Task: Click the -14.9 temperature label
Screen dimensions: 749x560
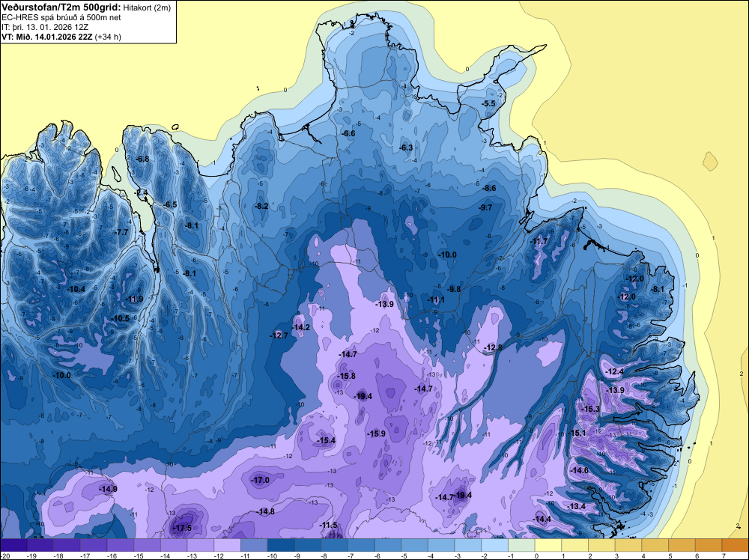Action: point(108,490)
